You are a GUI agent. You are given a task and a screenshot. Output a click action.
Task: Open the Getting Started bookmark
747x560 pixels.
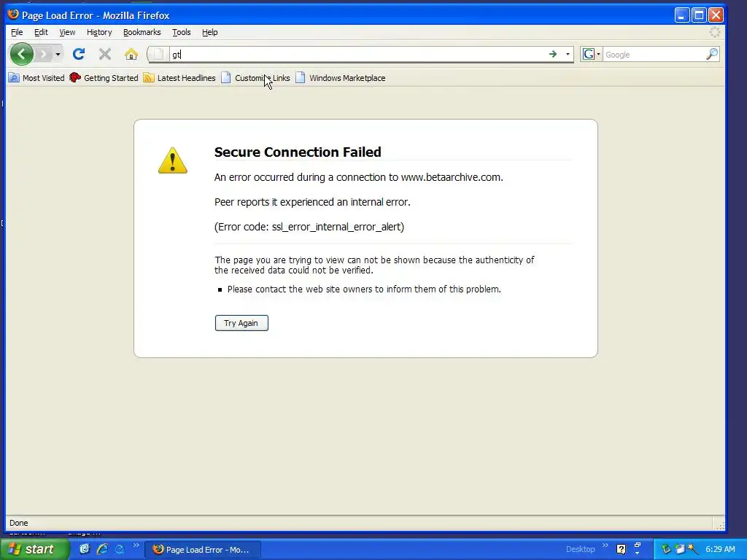[x=104, y=77]
